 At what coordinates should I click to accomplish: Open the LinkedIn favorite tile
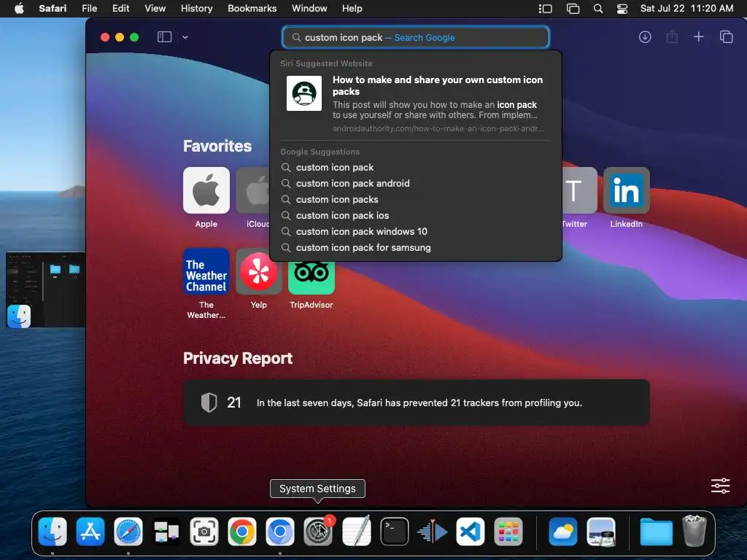626,190
